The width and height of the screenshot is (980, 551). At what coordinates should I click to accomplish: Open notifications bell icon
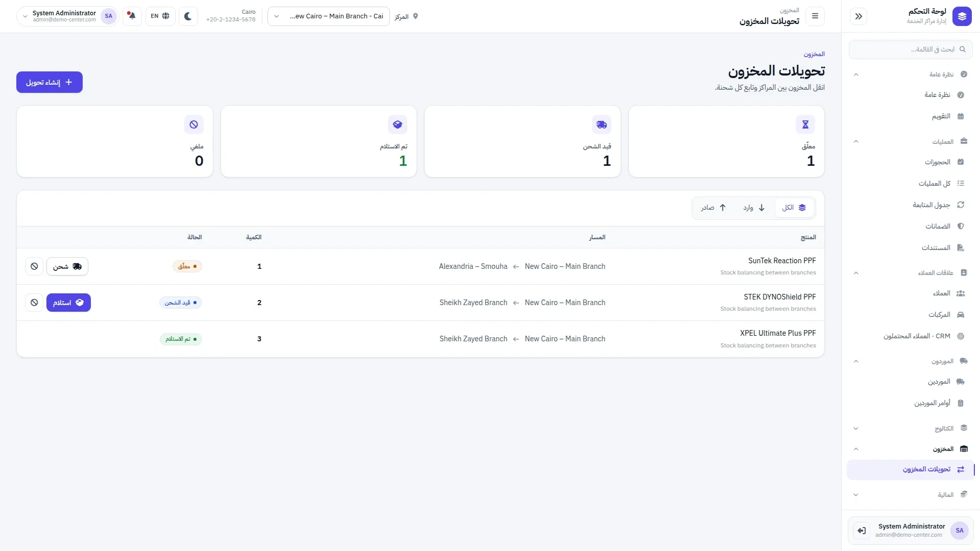point(132,16)
